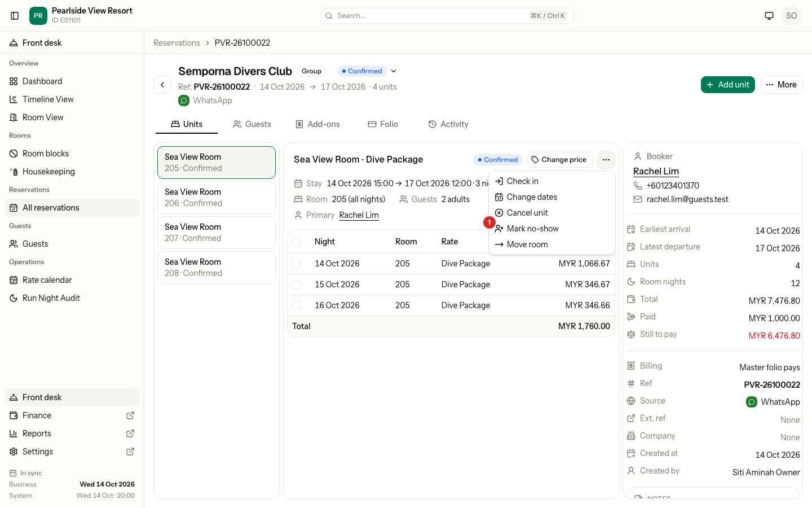The height and width of the screenshot is (508, 812).
Task: Select Sea View Room 206 unit card
Action: pos(217,198)
